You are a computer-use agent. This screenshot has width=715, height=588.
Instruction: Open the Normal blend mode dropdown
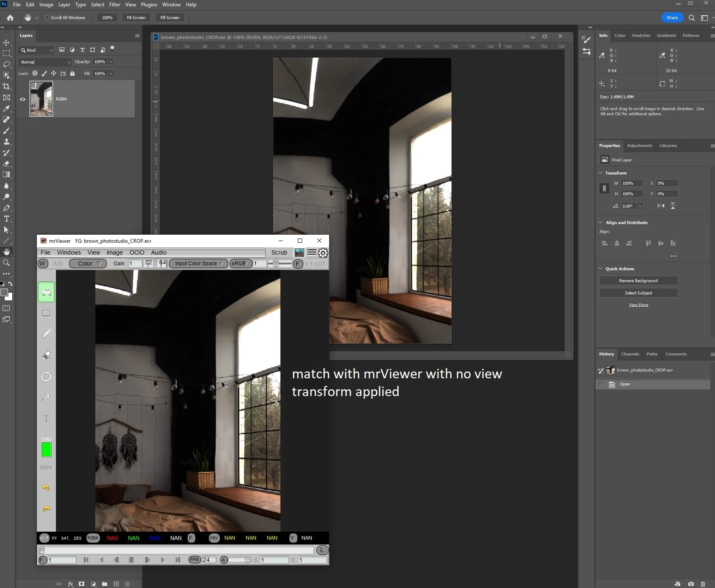pos(45,62)
